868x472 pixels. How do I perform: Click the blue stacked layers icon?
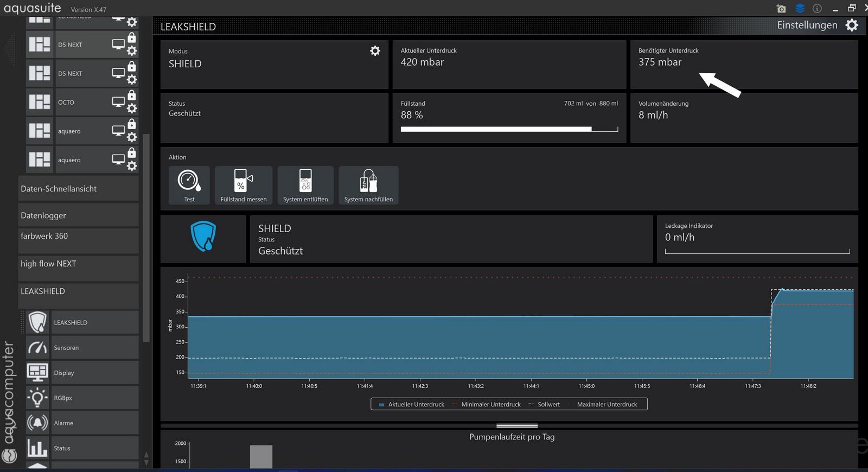(x=800, y=8)
